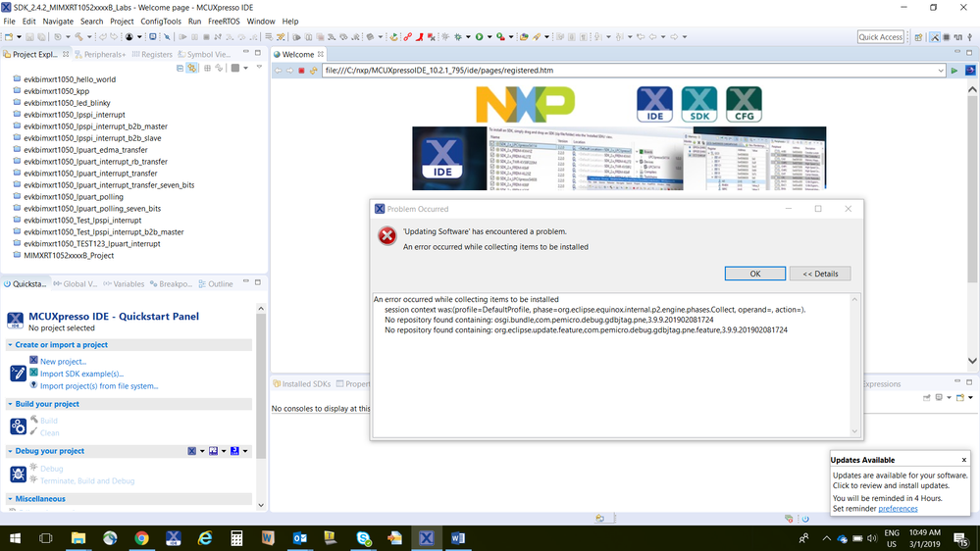Open the File menu
Screen dimensions: 980x551
[x=10, y=22]
